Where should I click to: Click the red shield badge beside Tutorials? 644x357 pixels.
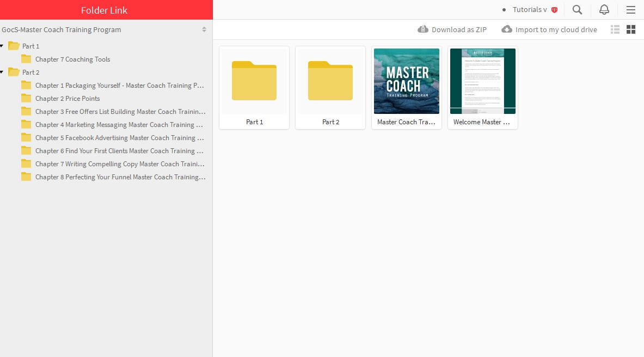tap(555, 10)
